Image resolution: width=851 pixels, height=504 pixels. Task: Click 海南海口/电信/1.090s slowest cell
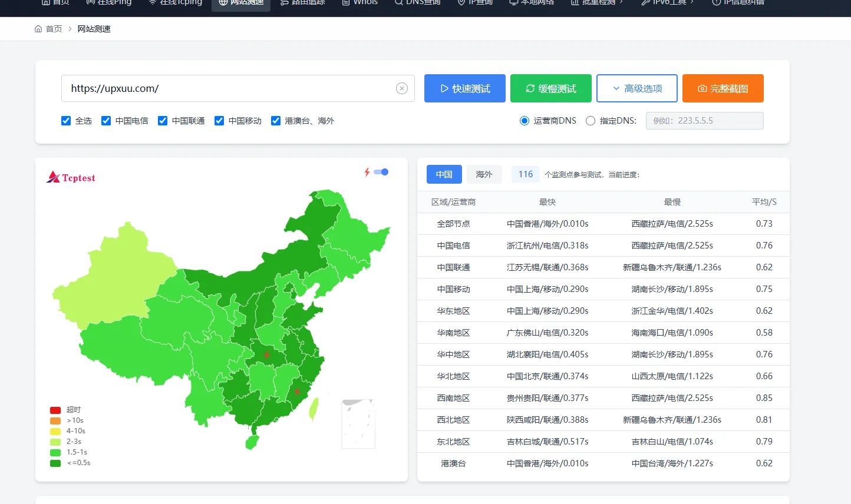(x=672, y=333)
